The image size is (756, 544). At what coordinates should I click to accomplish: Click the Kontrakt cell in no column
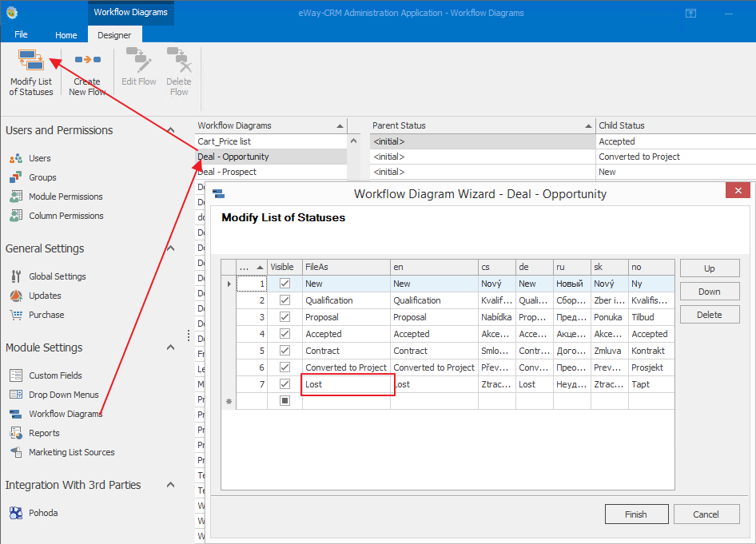651,351
